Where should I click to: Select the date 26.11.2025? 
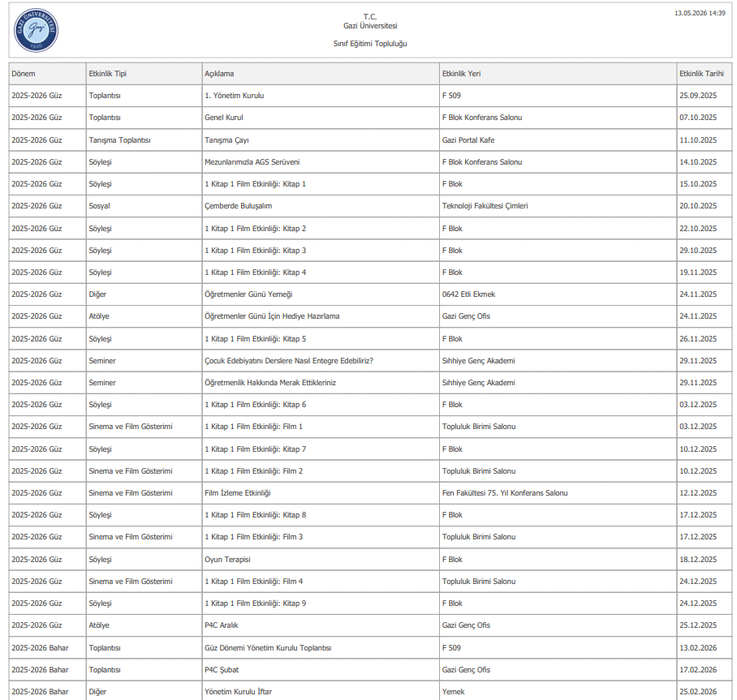704,339
